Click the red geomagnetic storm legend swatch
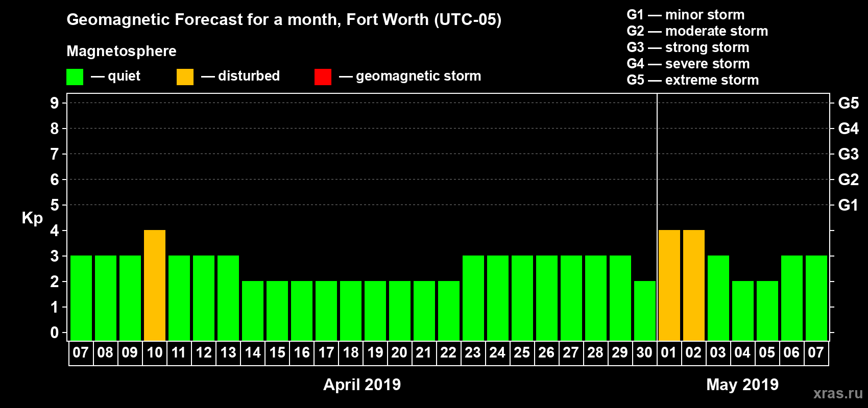 (x=323, y=77)
